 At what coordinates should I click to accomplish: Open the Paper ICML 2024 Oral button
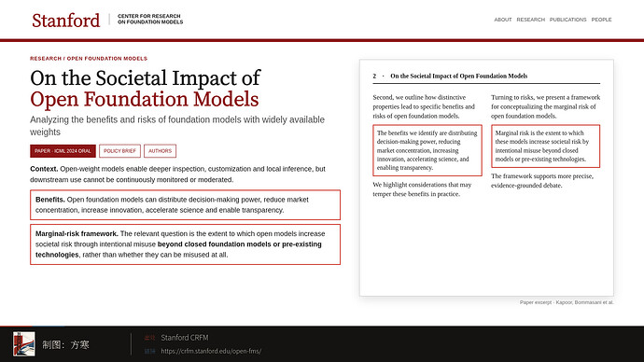(x=63, y=151)
